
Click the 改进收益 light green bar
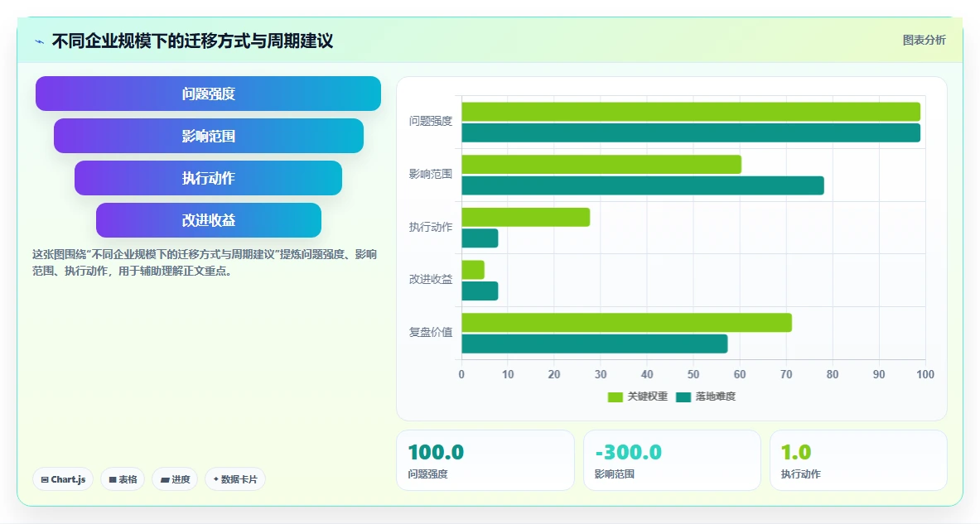click(x=473, y=270)
